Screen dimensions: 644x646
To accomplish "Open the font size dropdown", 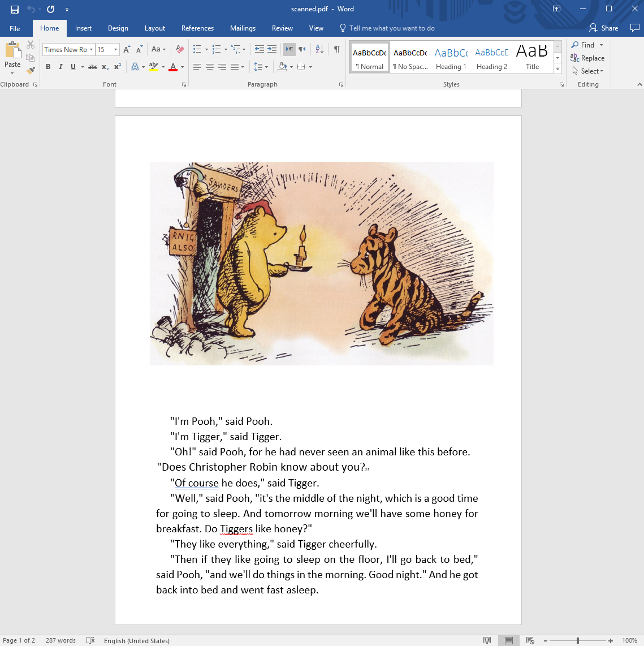I will (x=116, y=49).
